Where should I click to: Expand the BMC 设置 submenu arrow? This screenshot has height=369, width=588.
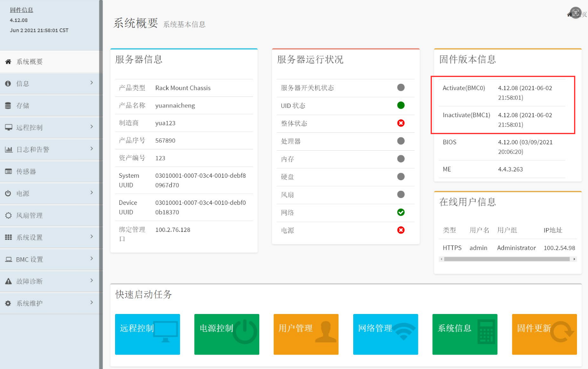[91, 259]
